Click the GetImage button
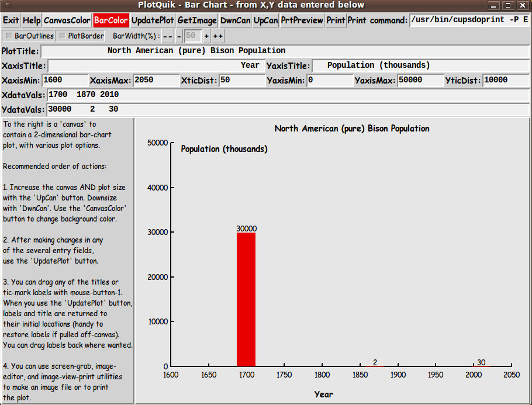The image size is (532, 405). [x=197, y=20]
